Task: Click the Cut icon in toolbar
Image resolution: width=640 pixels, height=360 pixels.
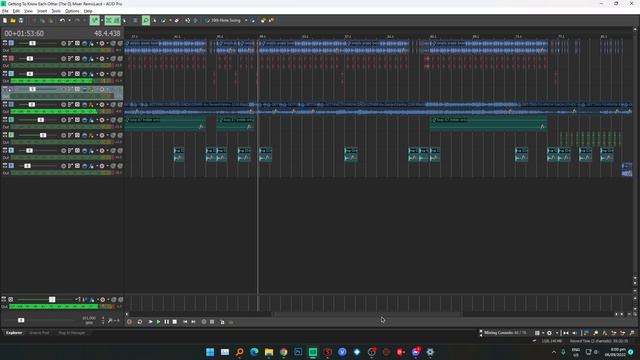Action: tap(34, 20)
